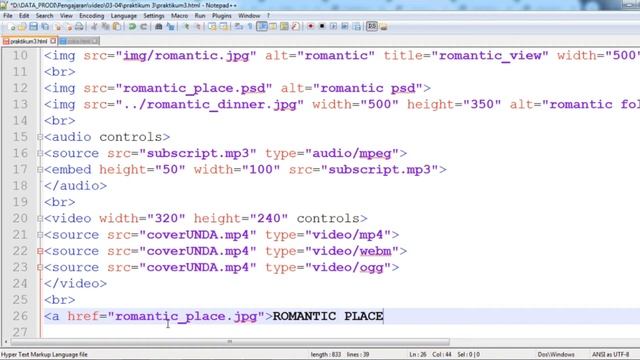Stop macro recording with black square
The height and width of the screenshot is (360, 640).
tap(322, 27)
